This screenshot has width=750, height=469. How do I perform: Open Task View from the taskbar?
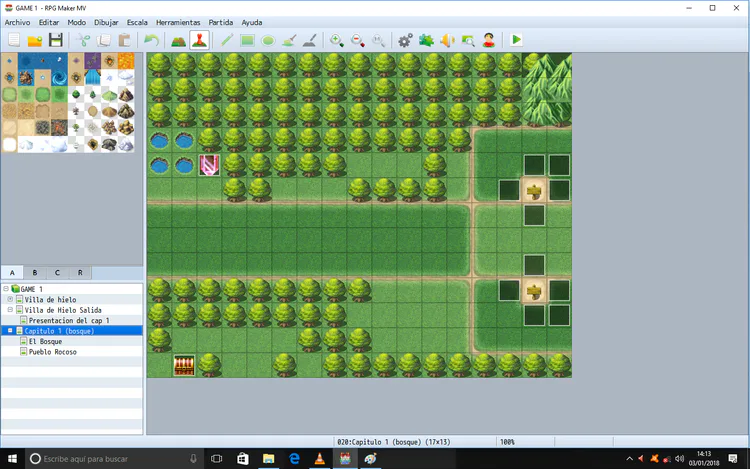click(217, 459)
